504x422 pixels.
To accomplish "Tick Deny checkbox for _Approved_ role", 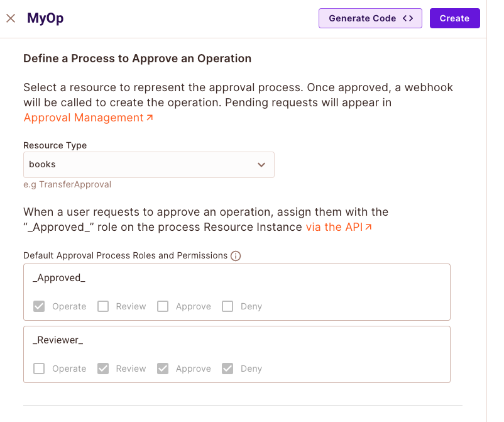I will coord(228,306).
